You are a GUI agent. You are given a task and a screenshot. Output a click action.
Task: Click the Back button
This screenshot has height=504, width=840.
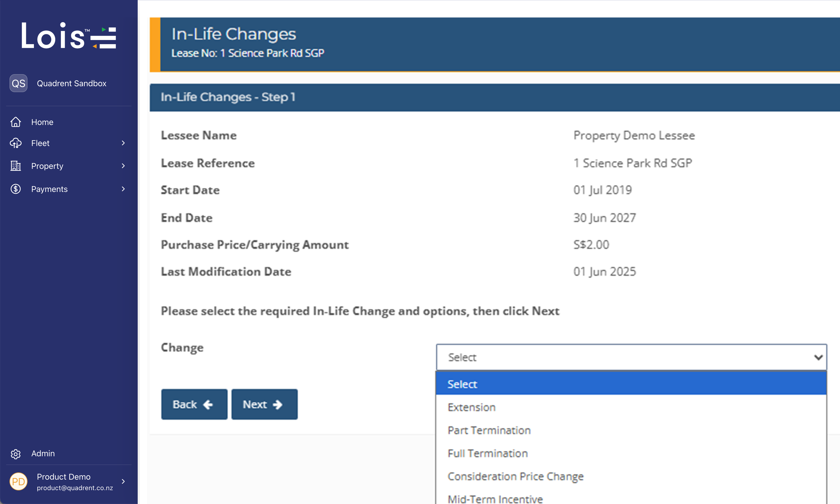(194, 404)
